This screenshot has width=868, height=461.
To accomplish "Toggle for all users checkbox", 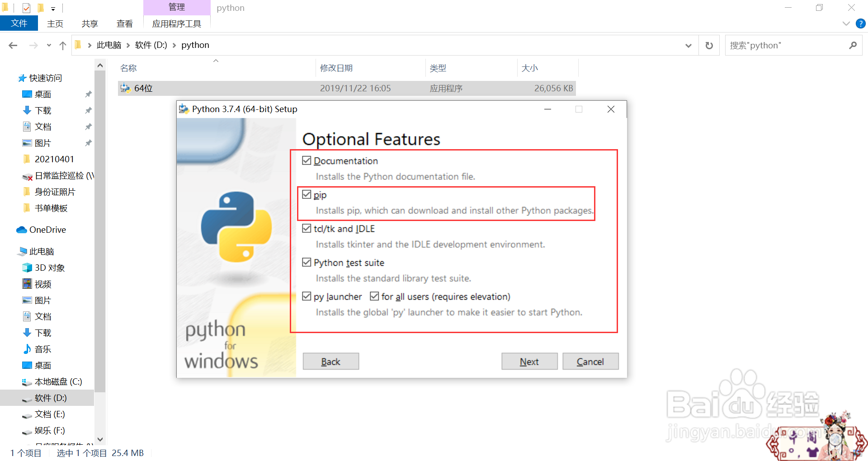I will (374, 296).
